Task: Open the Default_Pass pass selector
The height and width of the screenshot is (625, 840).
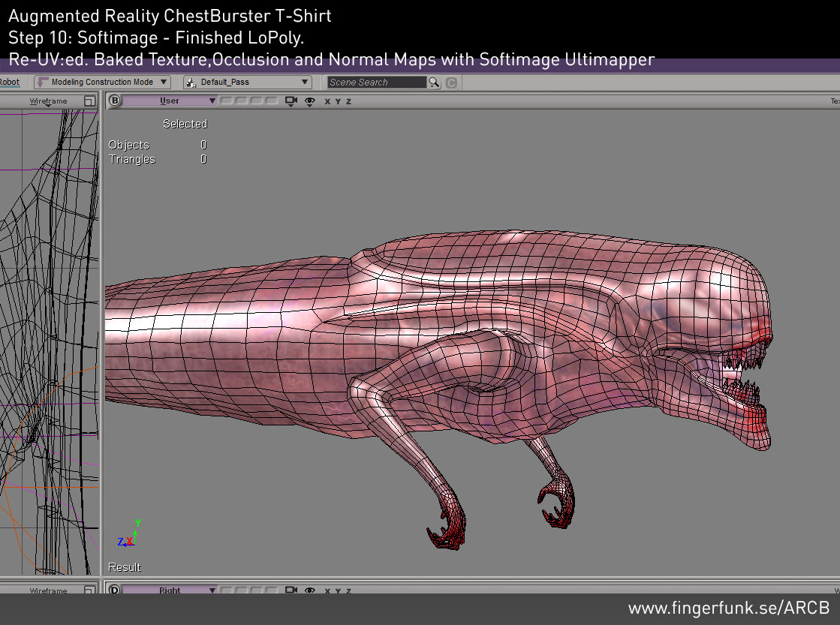Action: click(248, 82)
